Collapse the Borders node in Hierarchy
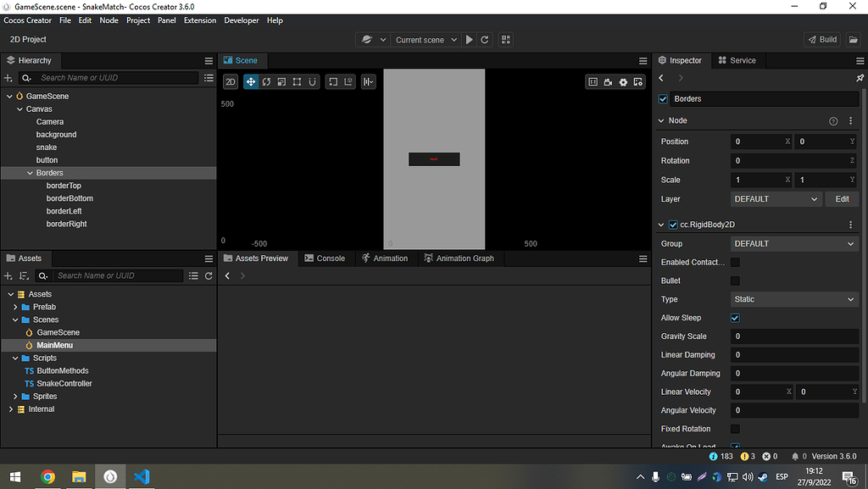This screenshot has width=868, height=489. (x=30, y=173)
